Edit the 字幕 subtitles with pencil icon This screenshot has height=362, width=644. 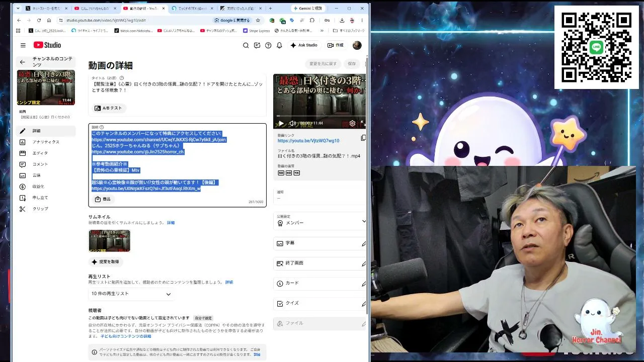click(x=364, y=243)
